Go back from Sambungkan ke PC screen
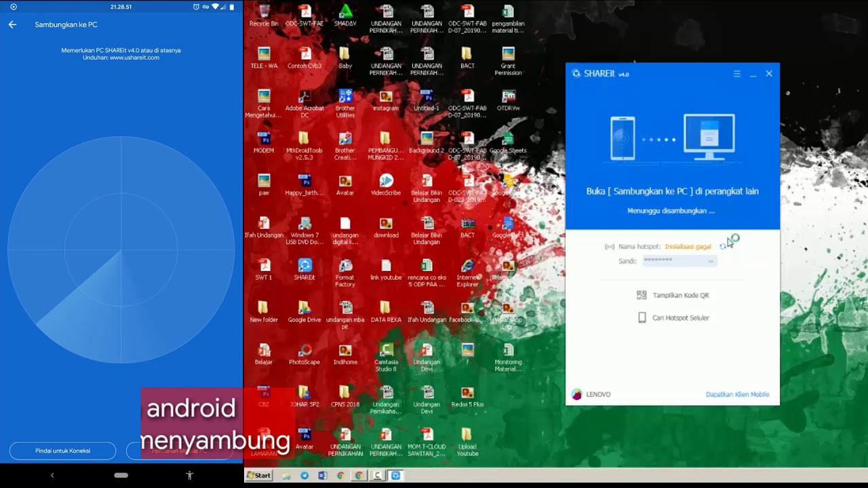868x488 pixels. 12,24
